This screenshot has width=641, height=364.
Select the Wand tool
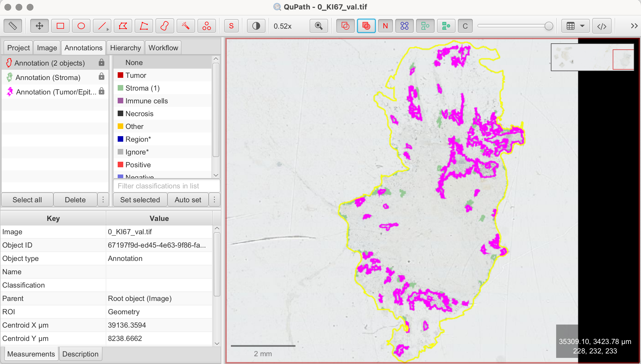[x=186, y=26]
